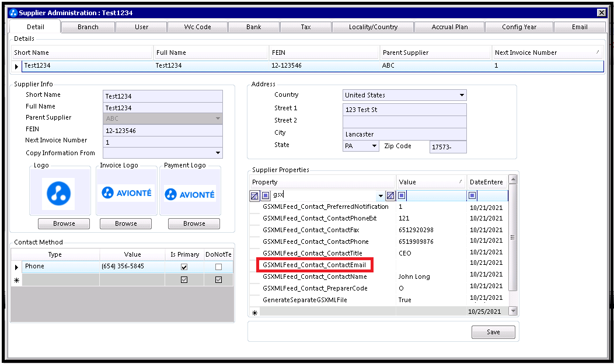Click the Avionté Invoice Logo image
This screenshot has width=614, height=364.
pos(127,192)
